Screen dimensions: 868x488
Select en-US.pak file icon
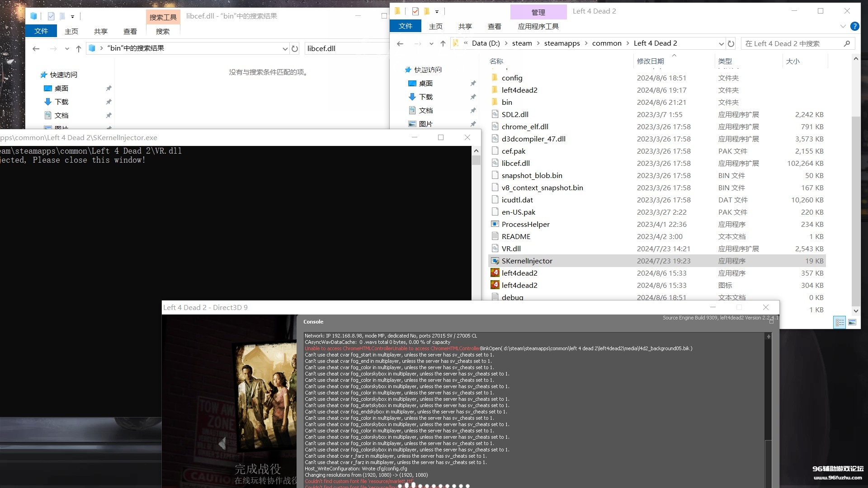(x=495, y=212)
